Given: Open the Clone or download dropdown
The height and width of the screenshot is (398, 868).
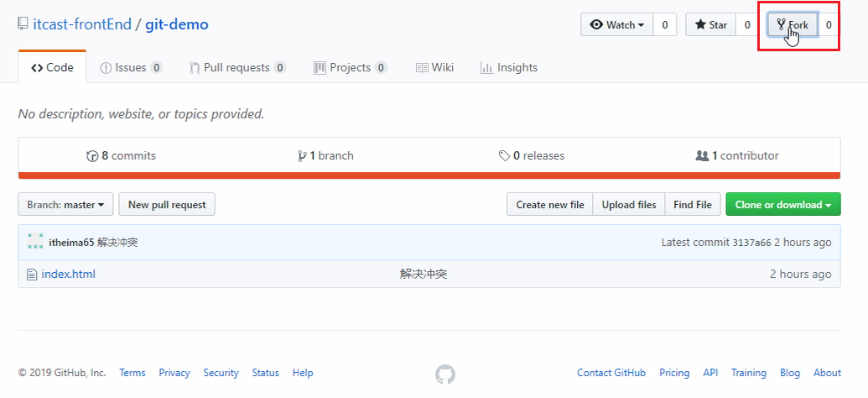Looking at the screenshot, I should coord(783,205).
